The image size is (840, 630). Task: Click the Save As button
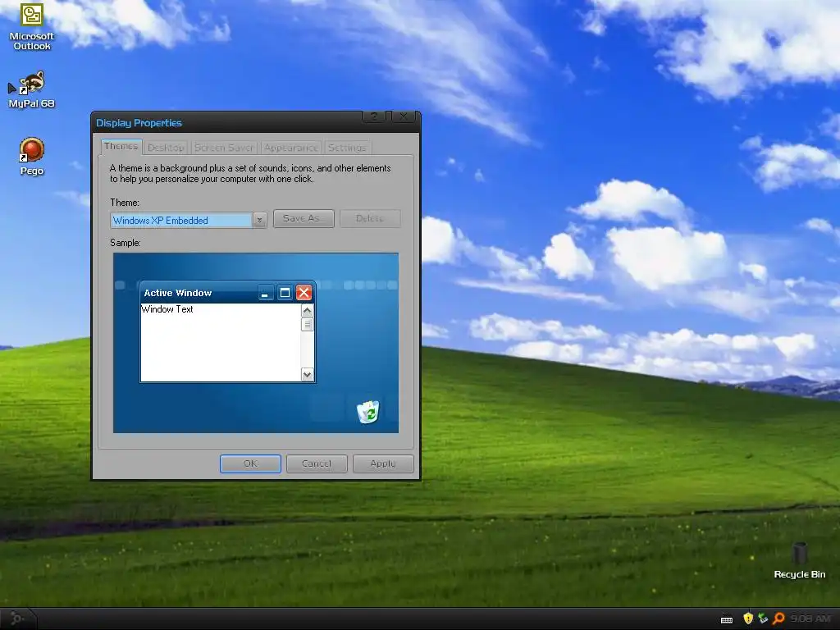point(304,218)
